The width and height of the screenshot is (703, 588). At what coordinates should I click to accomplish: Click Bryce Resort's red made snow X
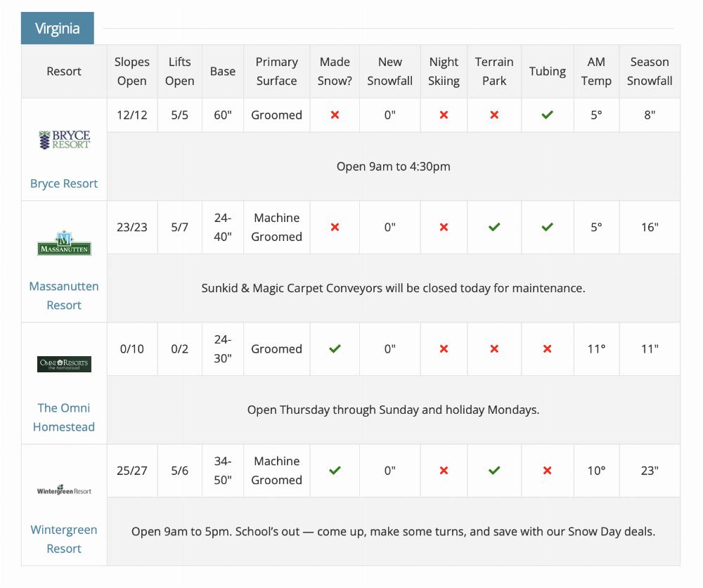pyautogui.click(x=335, y=115)
